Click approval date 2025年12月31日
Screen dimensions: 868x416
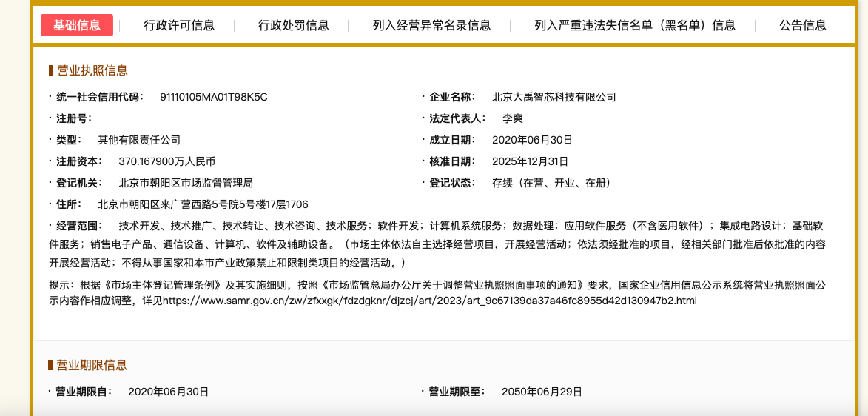[x=530, y=162]
